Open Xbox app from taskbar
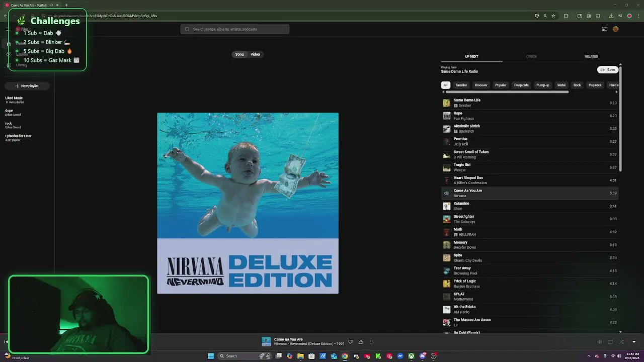 pyautogui.click(x=411, y=356)
